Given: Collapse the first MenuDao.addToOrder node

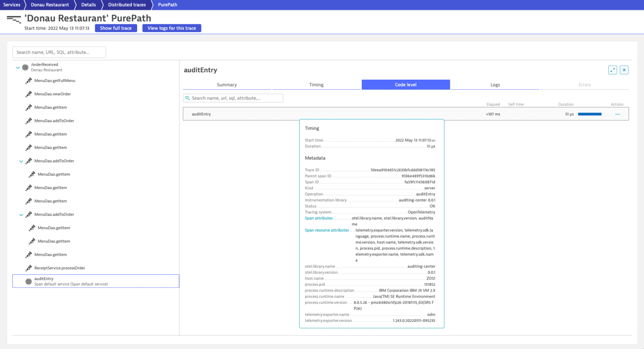Looking at the screenshot, I should pos(21,161).
